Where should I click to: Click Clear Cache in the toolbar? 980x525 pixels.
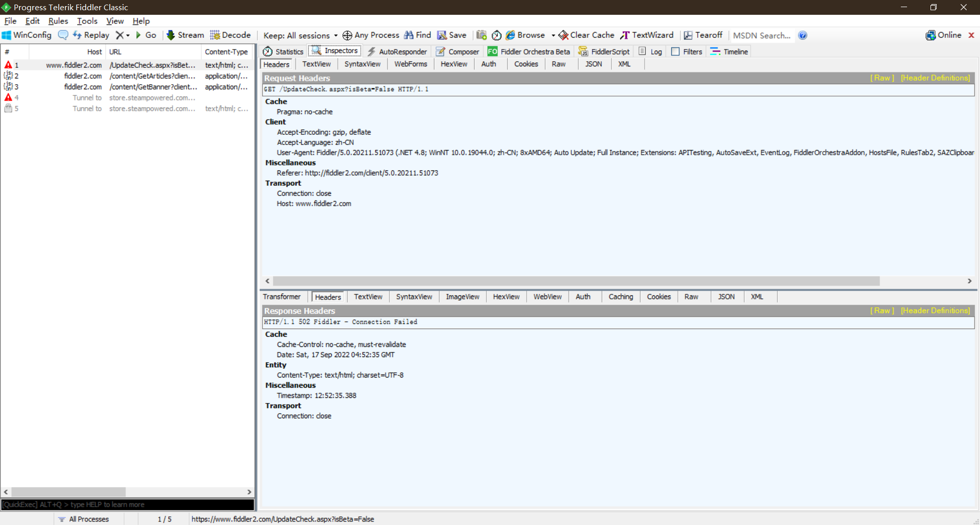tap(586, 35)
